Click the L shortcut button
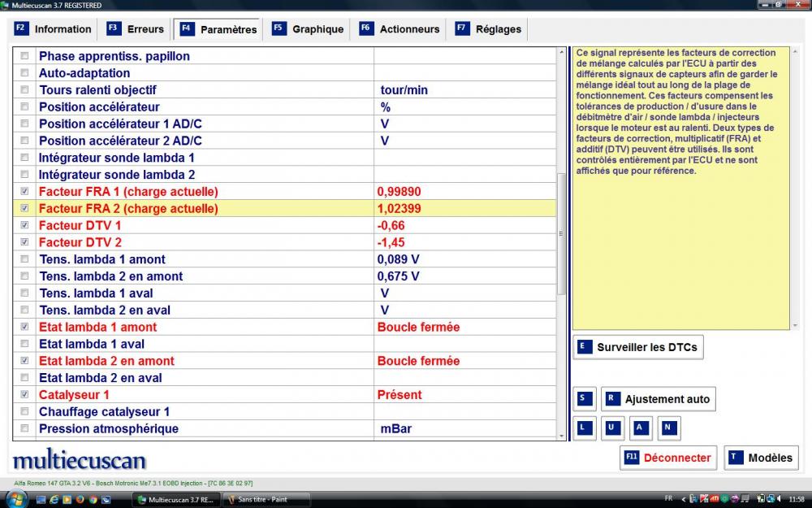Image resolution: width=812 pixels, height=508 pixels. tap(583, 428)
